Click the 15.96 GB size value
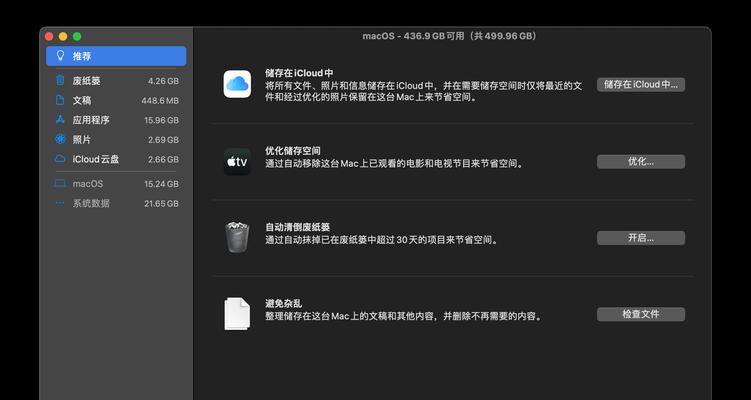The image size is (751, 400). click(161, 121)
